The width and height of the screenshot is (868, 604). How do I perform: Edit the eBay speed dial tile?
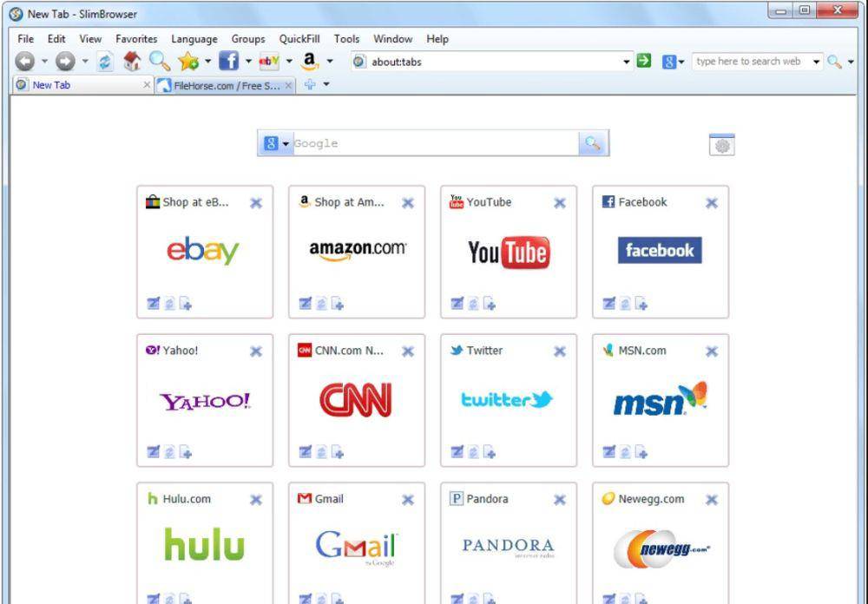(154, 304)
